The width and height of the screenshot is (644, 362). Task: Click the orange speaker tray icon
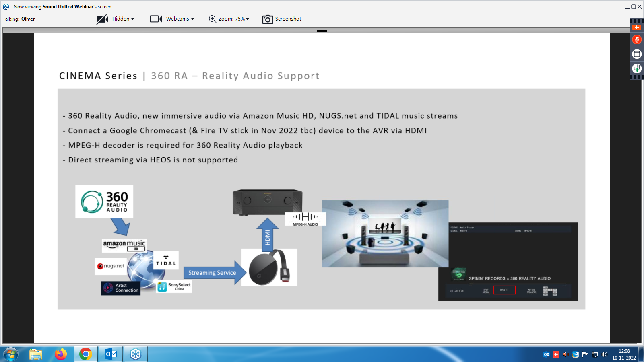pyautogui.click(x=565, y=354)
